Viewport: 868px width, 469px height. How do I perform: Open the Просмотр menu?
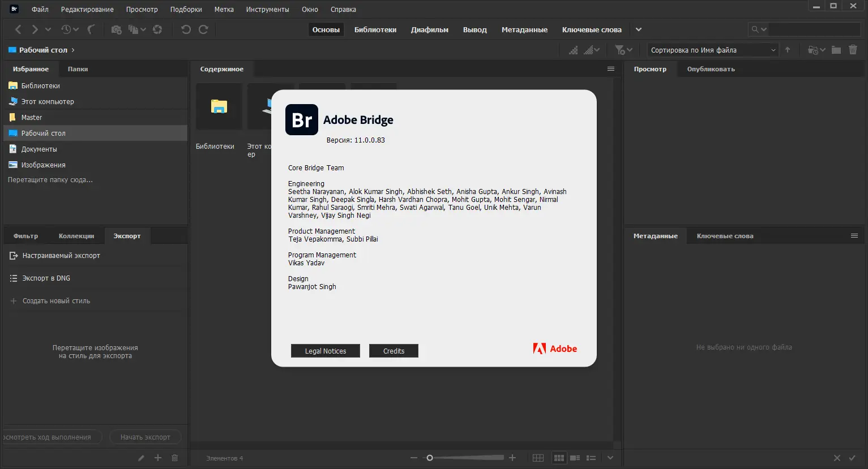point(142,10)
